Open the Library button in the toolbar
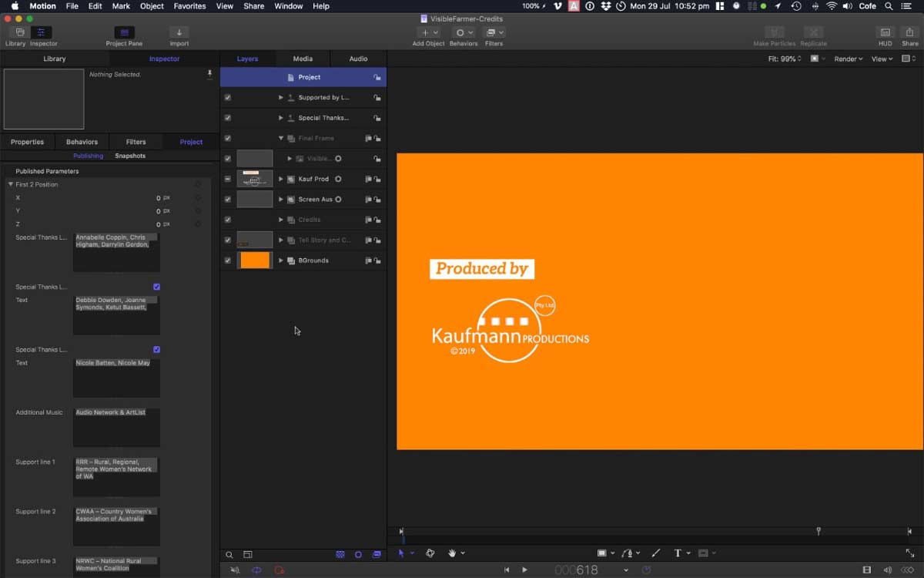Viewport: 924px width, 578px height. 19,32
